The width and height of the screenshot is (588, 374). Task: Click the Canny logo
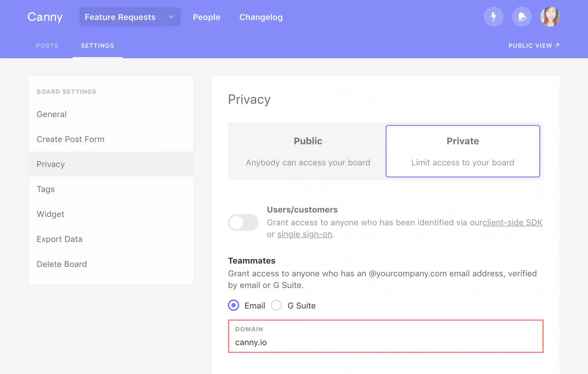click(45, 17)
